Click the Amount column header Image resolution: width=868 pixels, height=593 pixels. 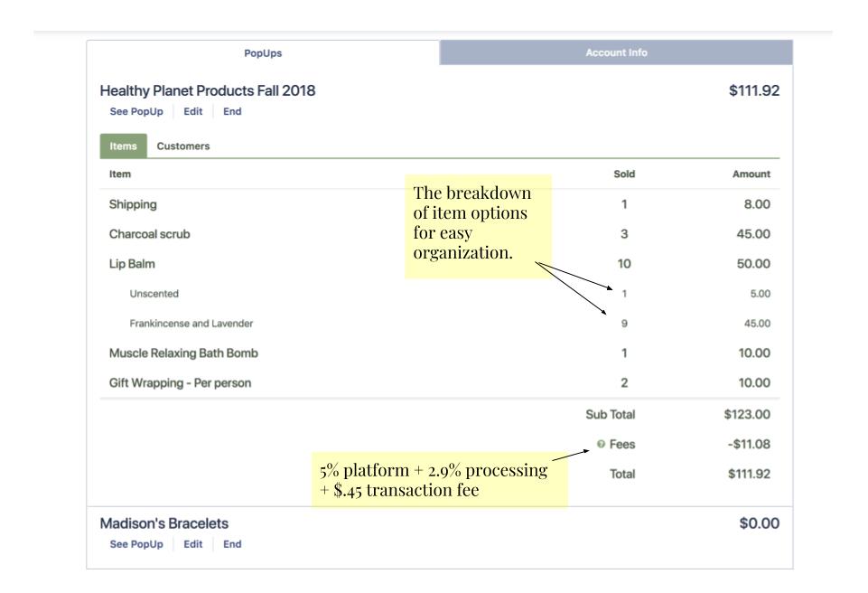(x=751, y=174)
